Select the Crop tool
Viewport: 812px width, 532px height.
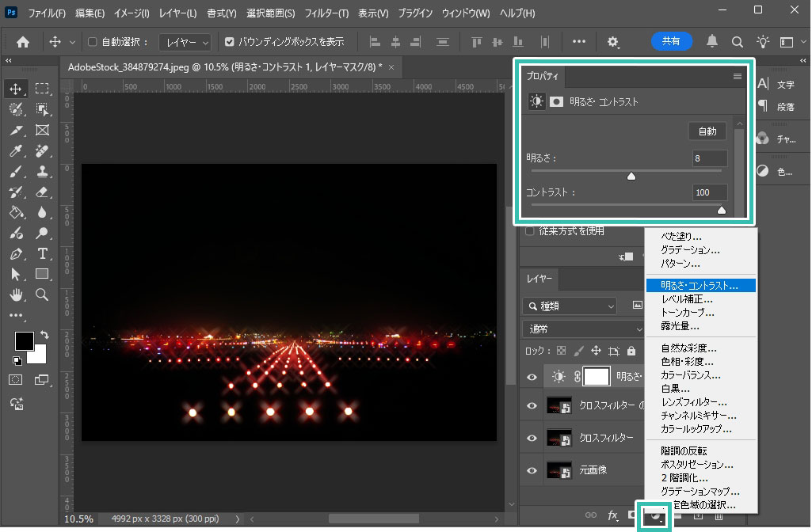coord(16,130)
